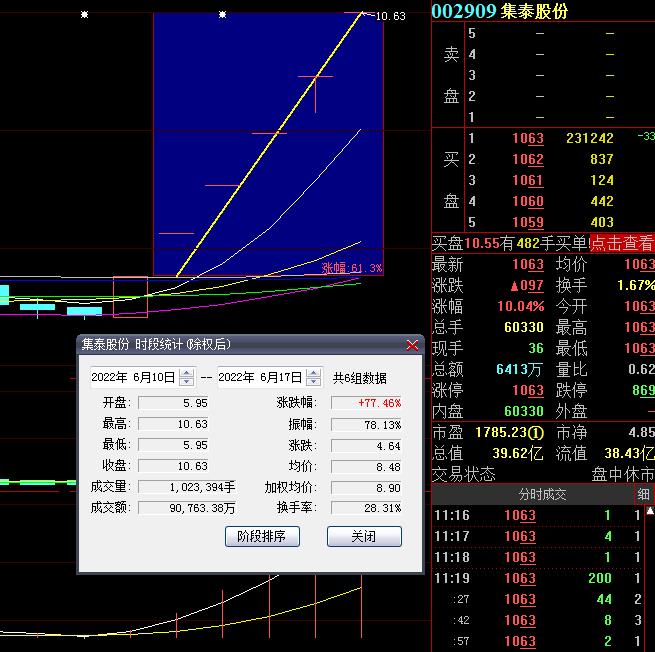655x652 pixels.
Task: Increase start date with up spinner arrow
Action: pyautogui.click(x=186, y=372)
